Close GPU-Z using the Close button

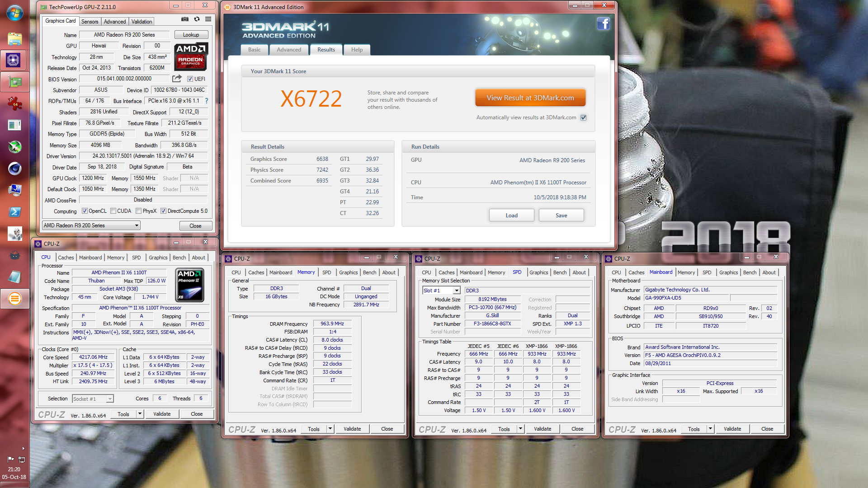tap(195, 226)
